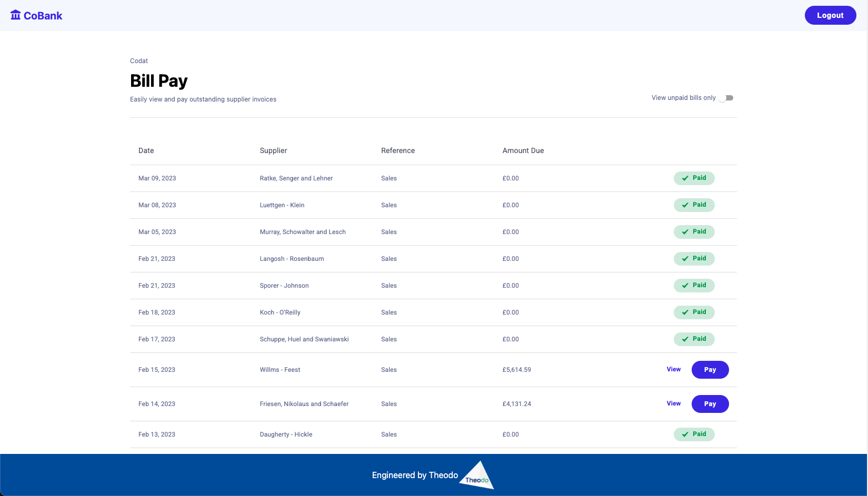Select supplier Sporer - Johnson

point(284,286)
